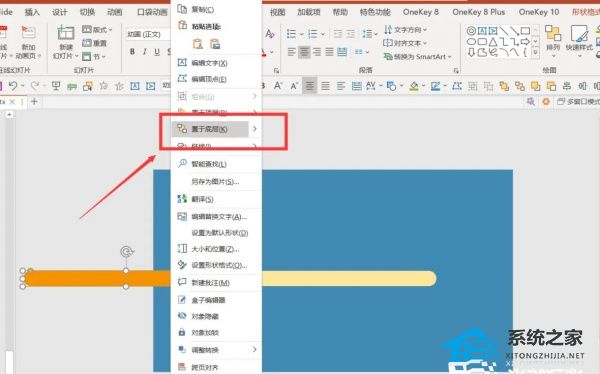Align text right in paragraph group
The image size is (600, 374).
[317, 52]
